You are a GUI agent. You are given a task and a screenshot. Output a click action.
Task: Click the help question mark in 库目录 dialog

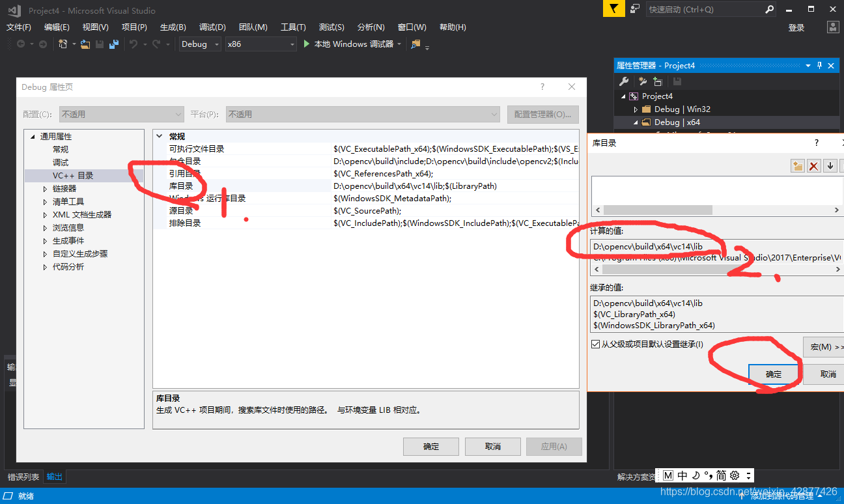pyautogui.click(x=817, y=143)
